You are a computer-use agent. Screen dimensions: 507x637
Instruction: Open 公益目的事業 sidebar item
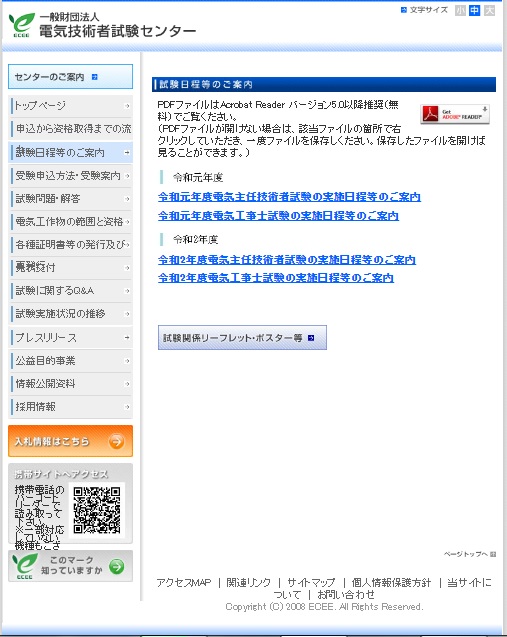pos(70,360)
